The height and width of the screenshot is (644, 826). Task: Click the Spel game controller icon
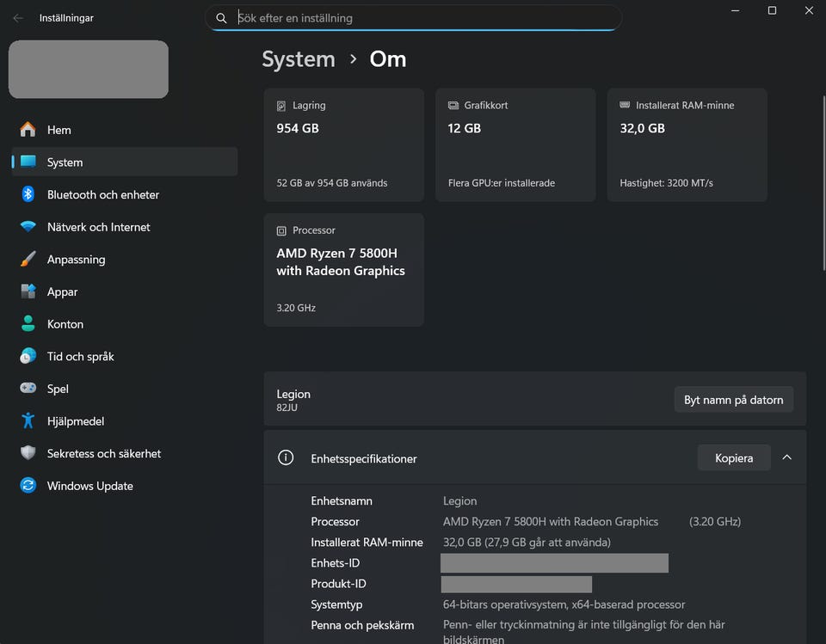pos(28,389)
